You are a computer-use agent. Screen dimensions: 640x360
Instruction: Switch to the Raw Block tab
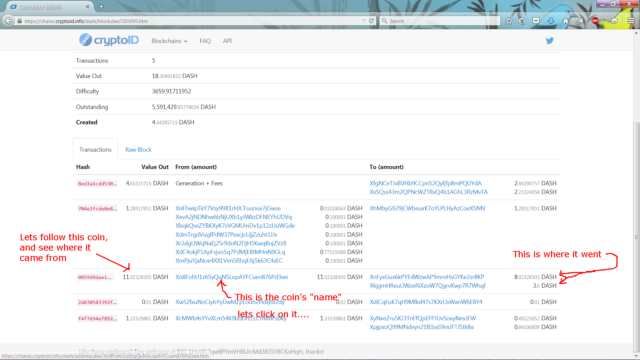(138, 149)
